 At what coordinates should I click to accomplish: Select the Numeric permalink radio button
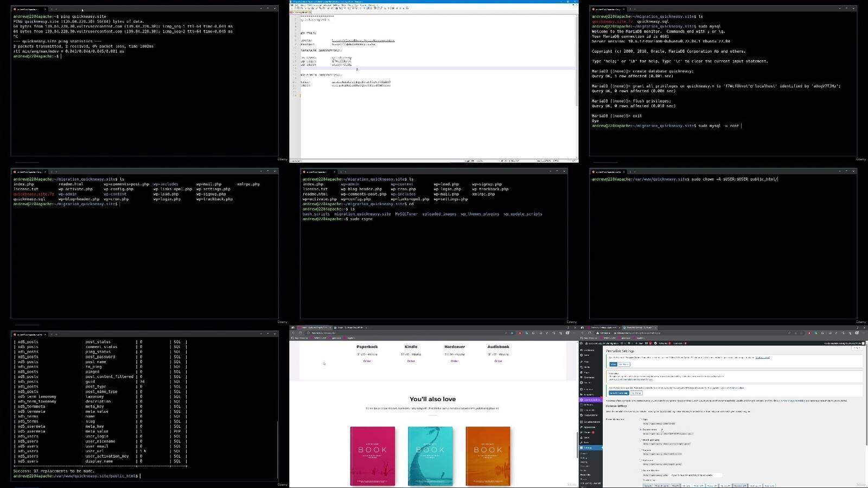pos(641,450)
